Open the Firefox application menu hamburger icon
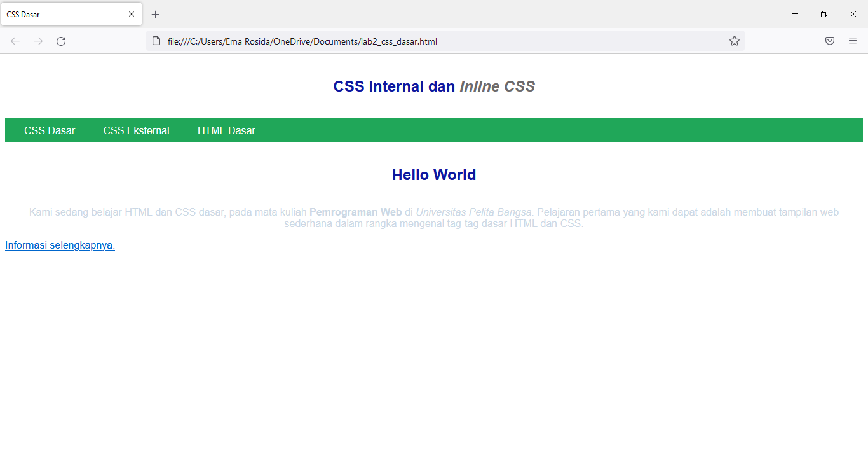 (853, 41)
